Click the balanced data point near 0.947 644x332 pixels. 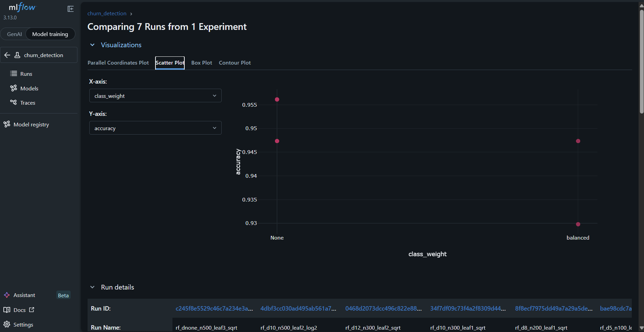pos(578,141)
